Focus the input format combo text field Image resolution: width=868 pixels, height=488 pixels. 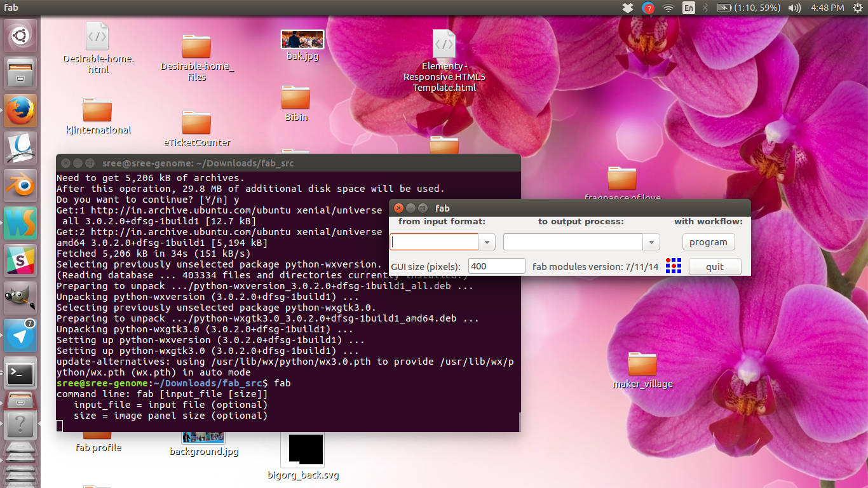(434, 242)
